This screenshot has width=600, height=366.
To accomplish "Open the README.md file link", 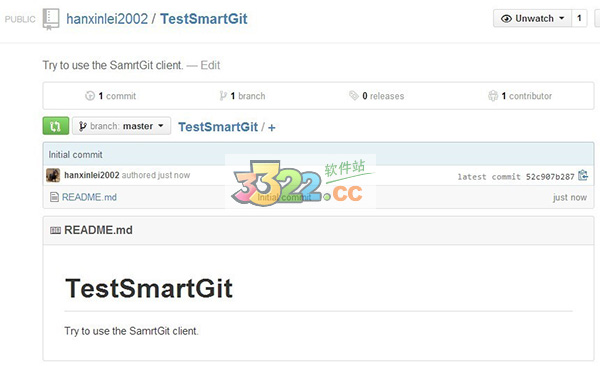I will 89,197.
